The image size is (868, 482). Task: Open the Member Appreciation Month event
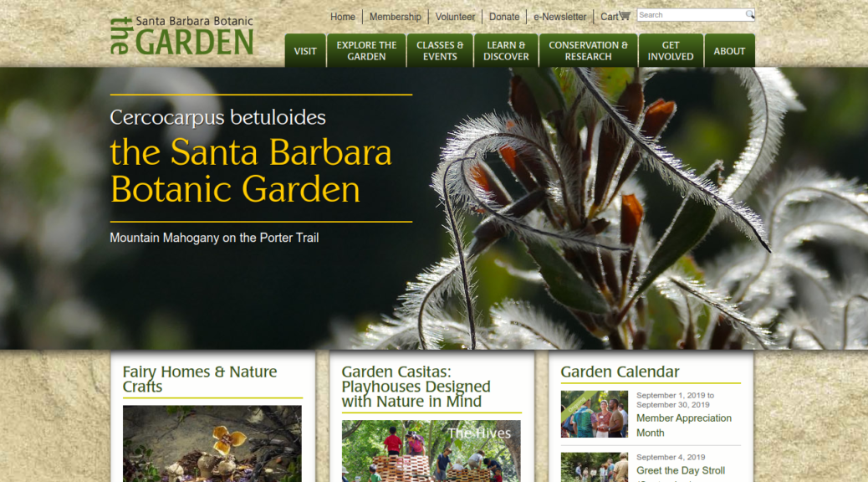point(684,425)
